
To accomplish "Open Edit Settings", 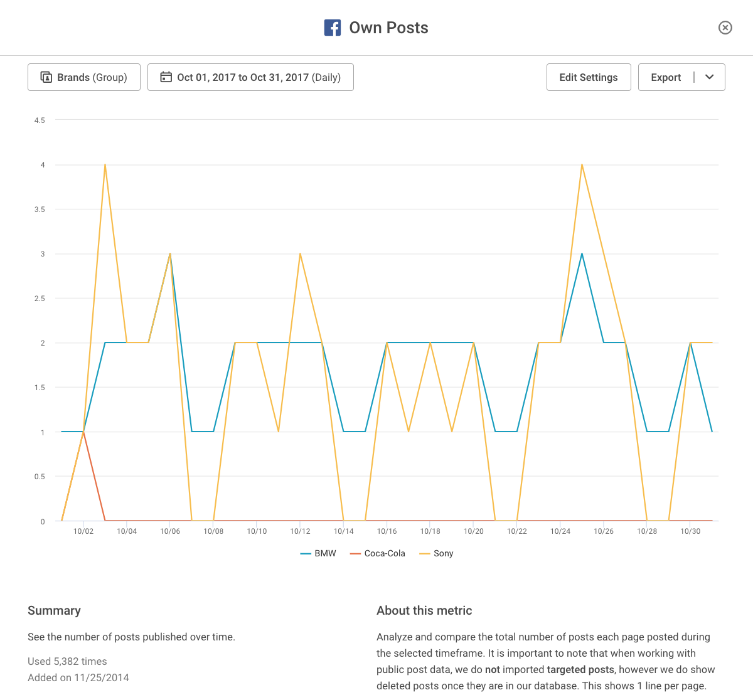I will 589,77.
